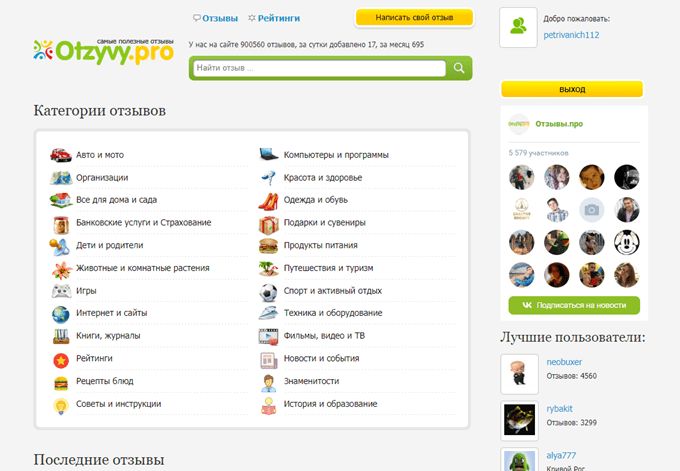Click the map icon beside Организации
Screen dimensions: 680x471
tap(61, 178)
